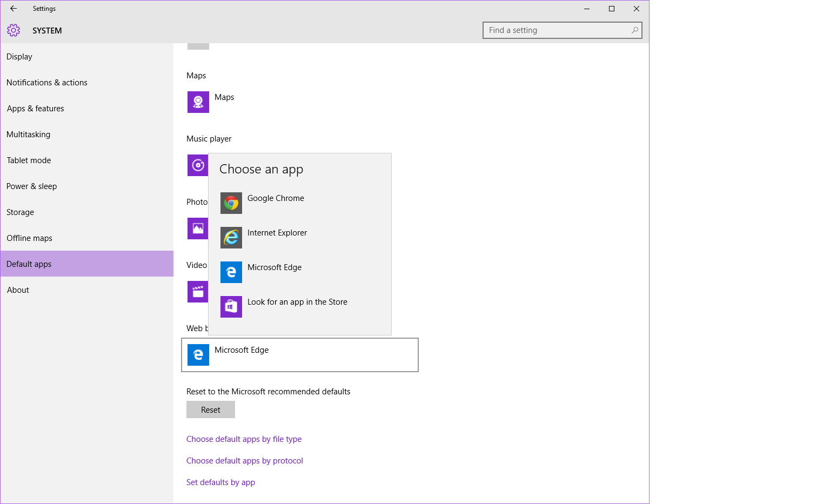Click the Choose an app heading

click(x=262, y=169)
